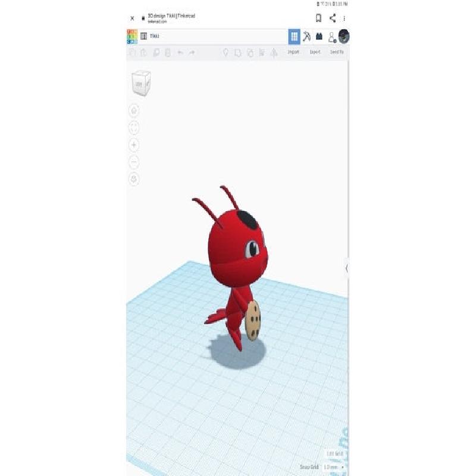Screen dimensions: 476x476
Task: Click the Home view button
Action: tap(134, 111)
